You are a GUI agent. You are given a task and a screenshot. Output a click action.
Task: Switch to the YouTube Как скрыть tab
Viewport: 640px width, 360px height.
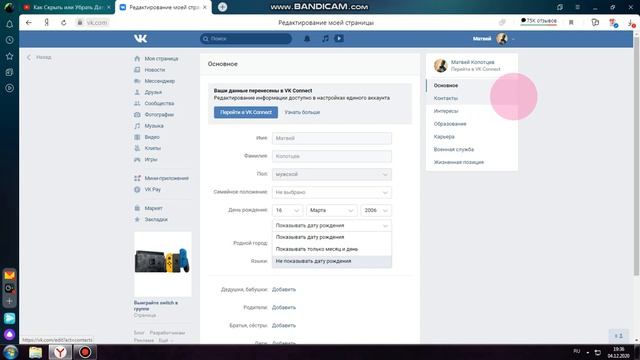pos(67,7)
